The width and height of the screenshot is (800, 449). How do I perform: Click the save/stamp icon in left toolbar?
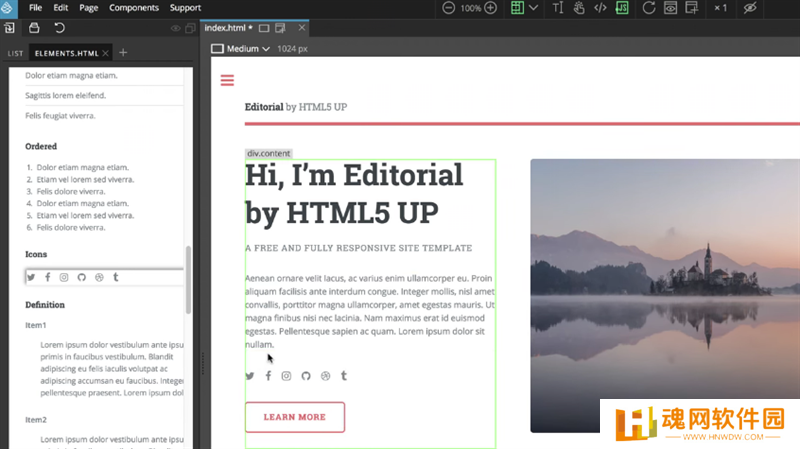coord(34,28)
